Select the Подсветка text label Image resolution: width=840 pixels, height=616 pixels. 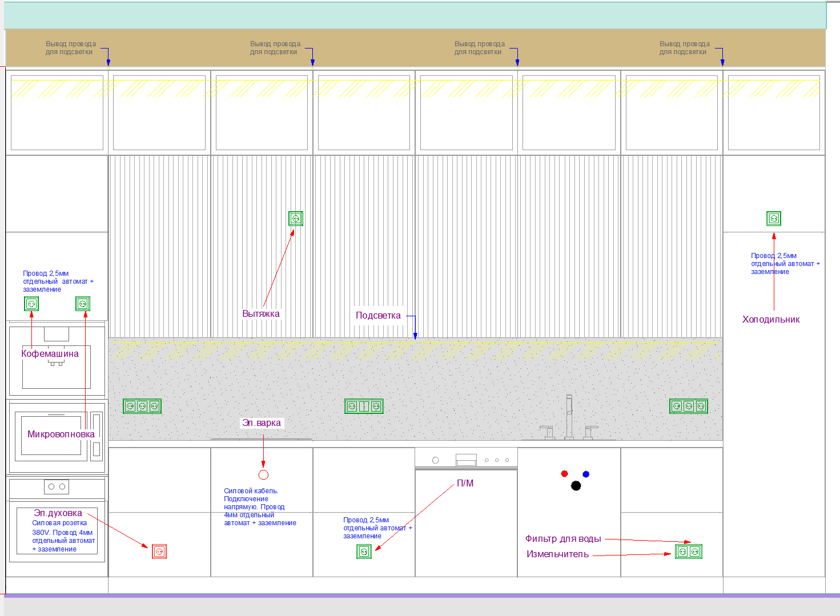(378, 316)
